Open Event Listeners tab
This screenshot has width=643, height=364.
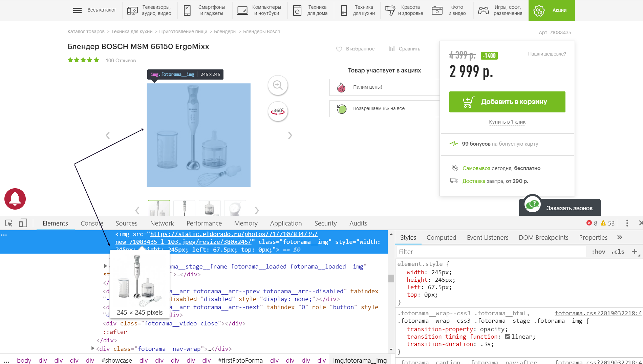pos(488,237)
